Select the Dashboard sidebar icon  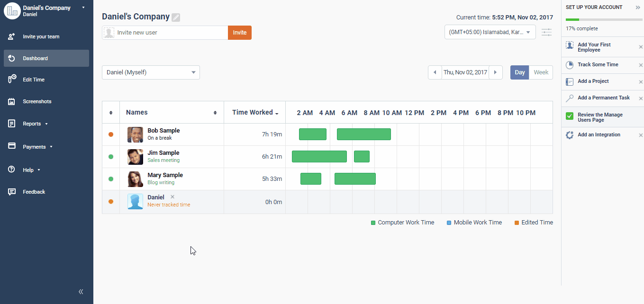click(x=11, y=58)
